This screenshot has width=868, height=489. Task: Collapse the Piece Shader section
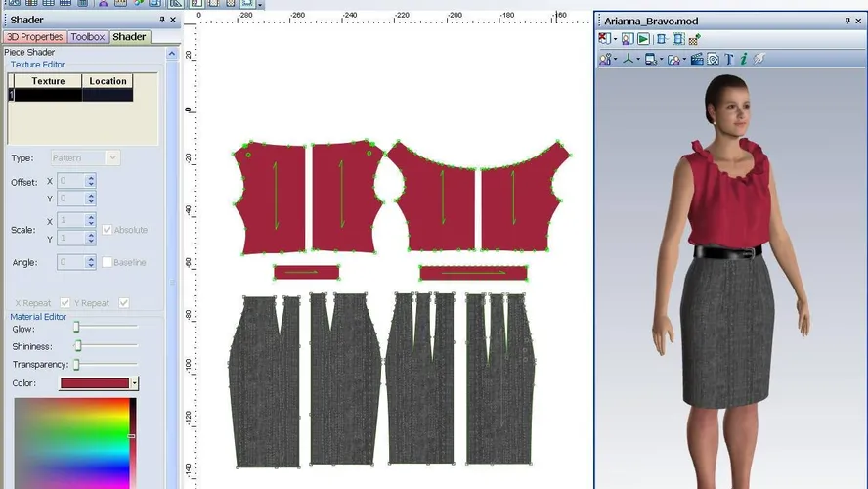click(x=173, y=52)
